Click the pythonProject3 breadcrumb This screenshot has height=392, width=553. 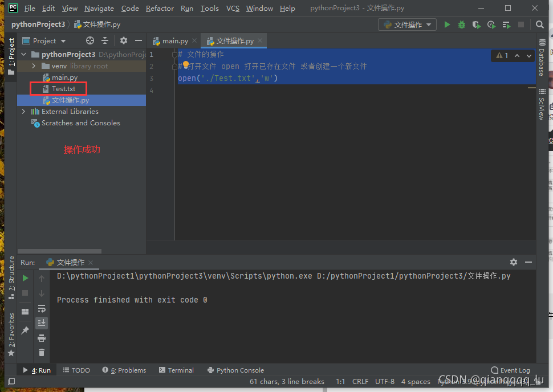(38, 24)
